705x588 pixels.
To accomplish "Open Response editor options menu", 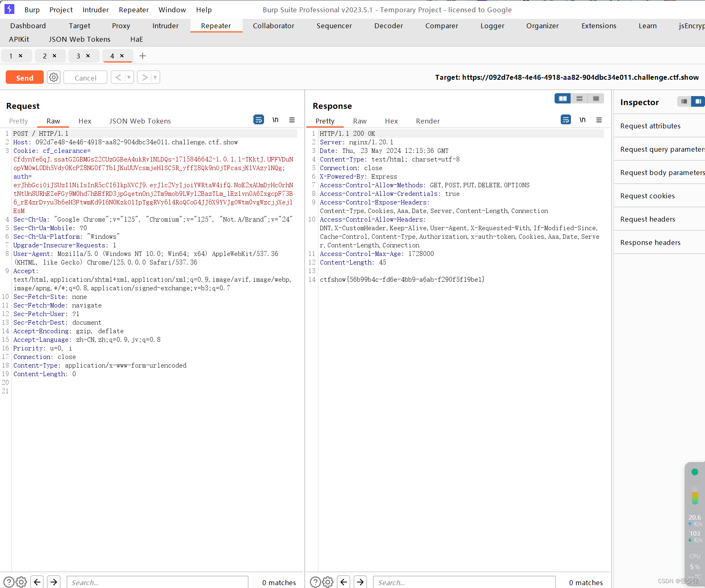I will click(599, 120).
